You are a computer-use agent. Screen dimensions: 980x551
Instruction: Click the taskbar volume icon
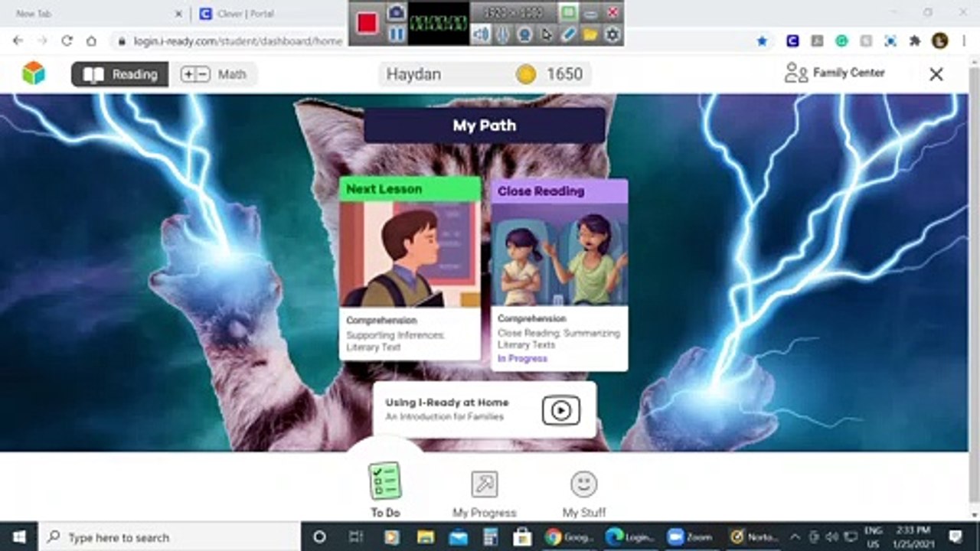pos(832,537)
